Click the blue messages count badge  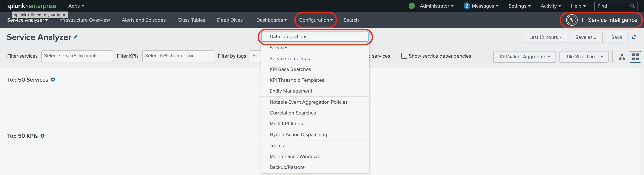(466, 6)
